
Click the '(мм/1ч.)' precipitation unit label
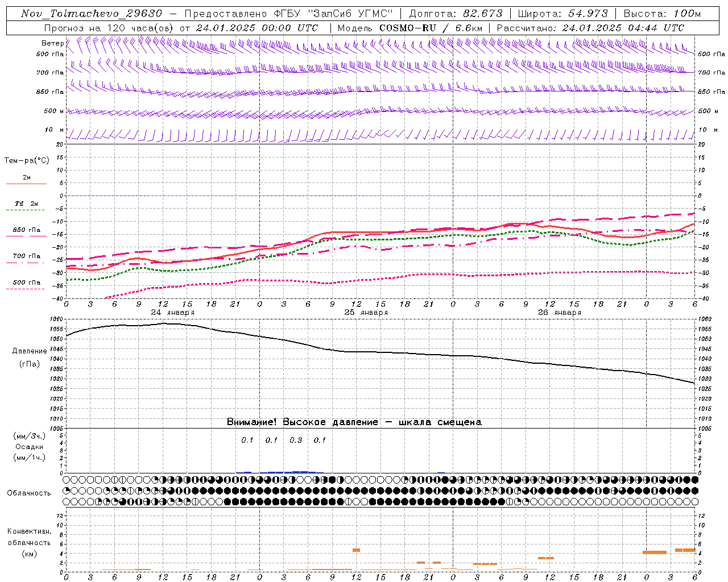[30, 458]
